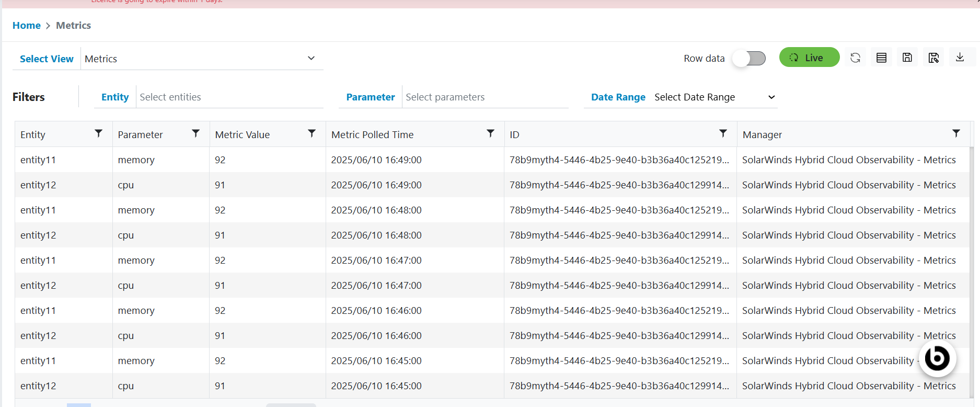
Task: Click the refresh icon next to Live
Action: click(x=855, y=58)
